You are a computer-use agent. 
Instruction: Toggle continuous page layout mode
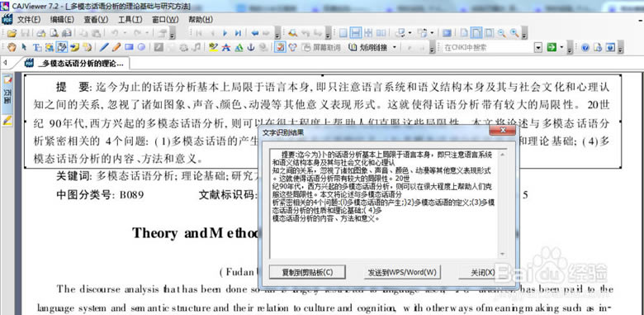click(356, 33)
